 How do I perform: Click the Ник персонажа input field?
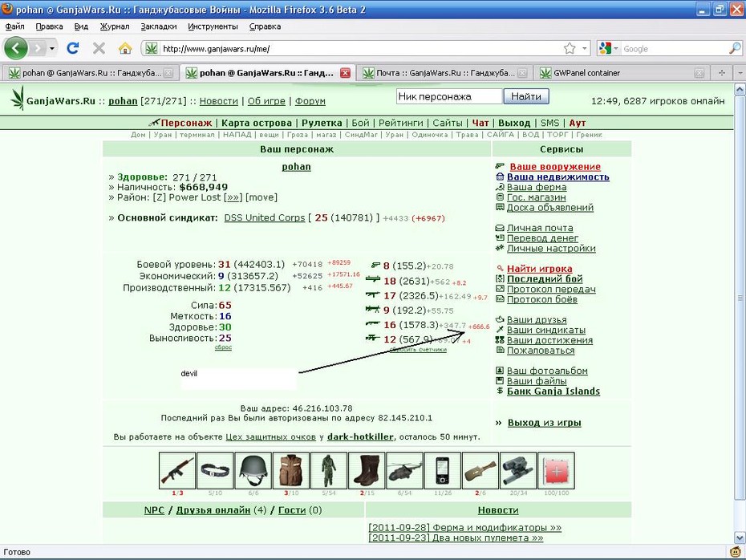point(449,96)
